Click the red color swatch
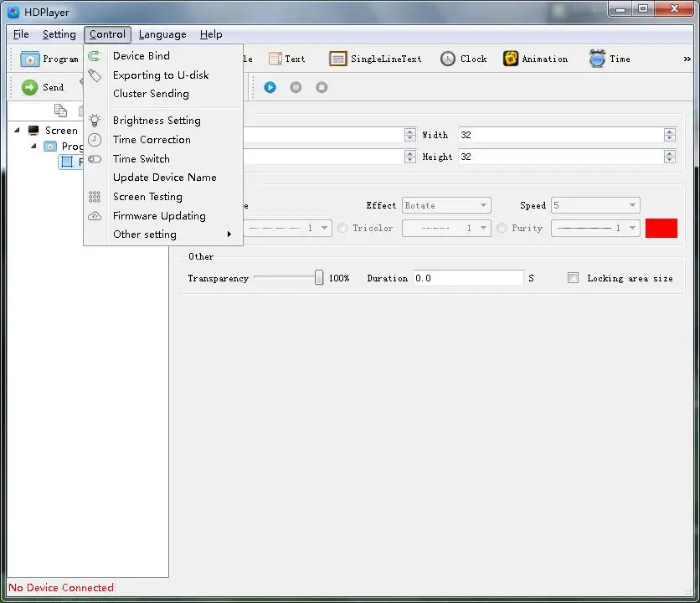The width and height of the screenshot is (700, 603). pyautogui.click(x=661, y=228)
